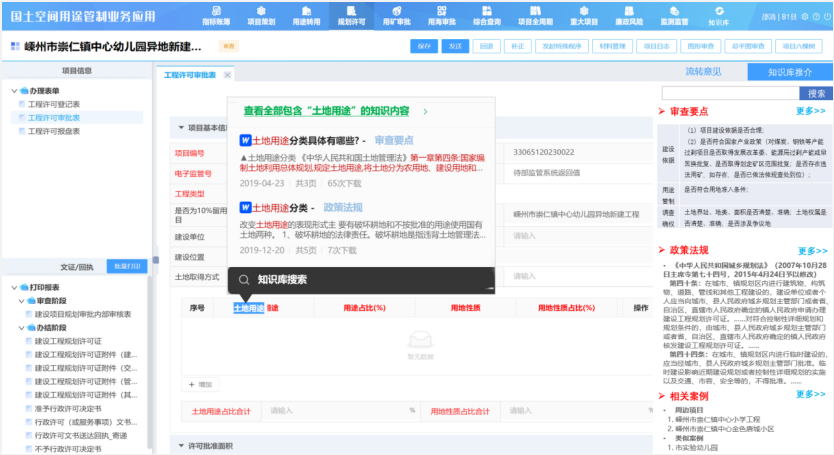Click the 批量打印 button
Screen dimensions: 834x455
pyautogui.click(x=127, y=267)
